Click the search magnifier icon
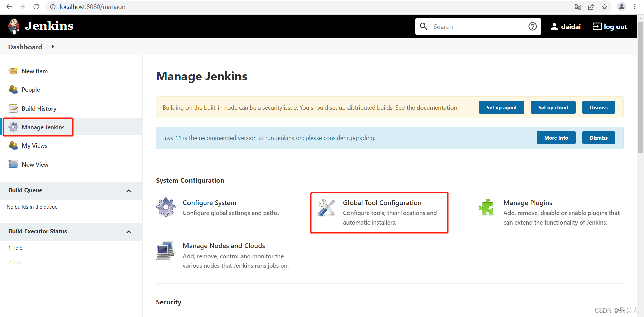 coord(423,26)
